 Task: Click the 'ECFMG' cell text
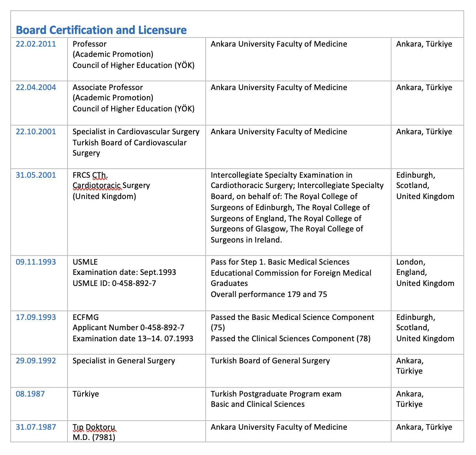pos(86,317)
